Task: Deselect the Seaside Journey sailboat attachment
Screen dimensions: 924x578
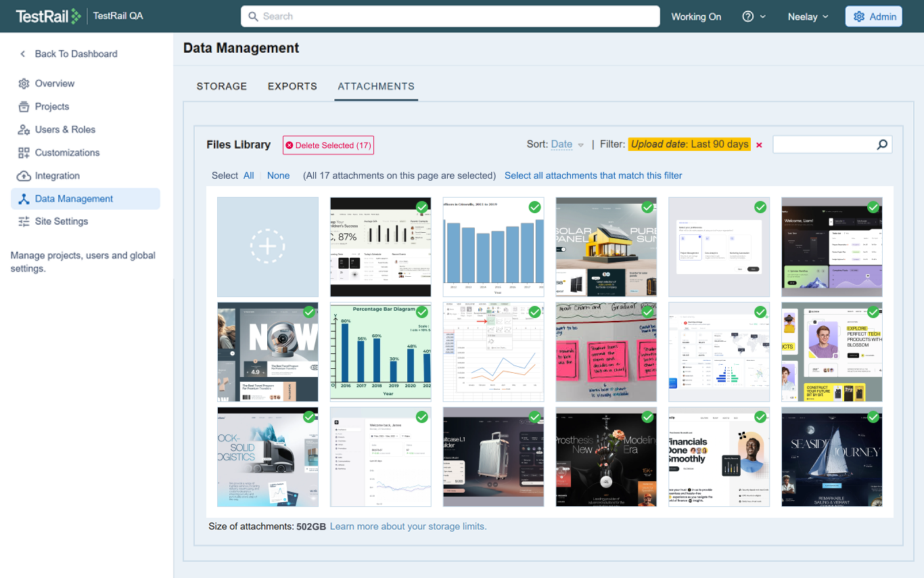Action: (x=873, y=417)
